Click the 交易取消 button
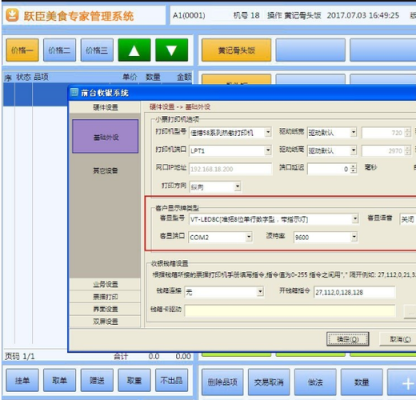Viewport: 416px width, 400px height. pos(269,382)
